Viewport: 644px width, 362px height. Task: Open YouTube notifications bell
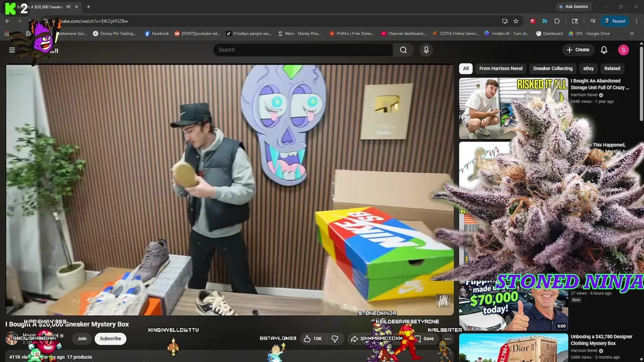[604, 50]
